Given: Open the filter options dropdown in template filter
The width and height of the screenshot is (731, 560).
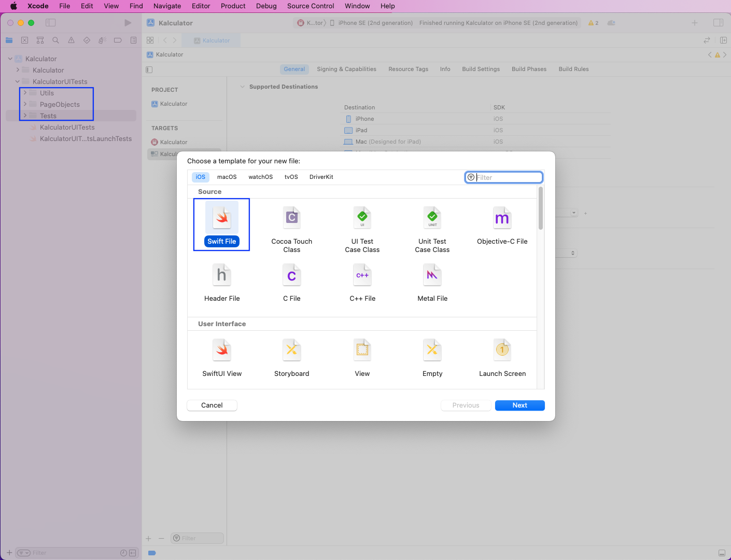Looking at the screenshot, I should click(471, 177).
